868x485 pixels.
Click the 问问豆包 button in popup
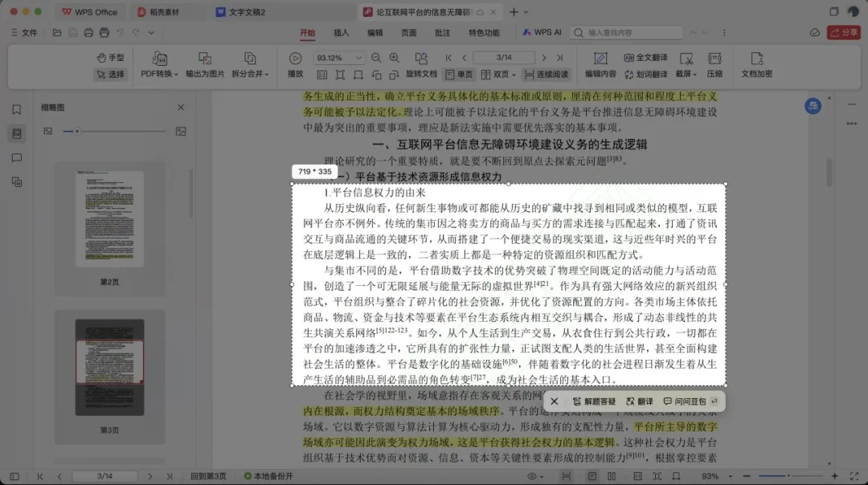tap(685, 401)
